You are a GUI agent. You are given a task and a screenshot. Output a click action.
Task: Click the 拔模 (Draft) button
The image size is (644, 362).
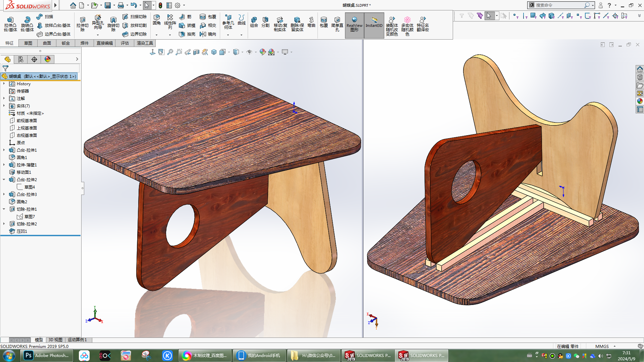187,25
